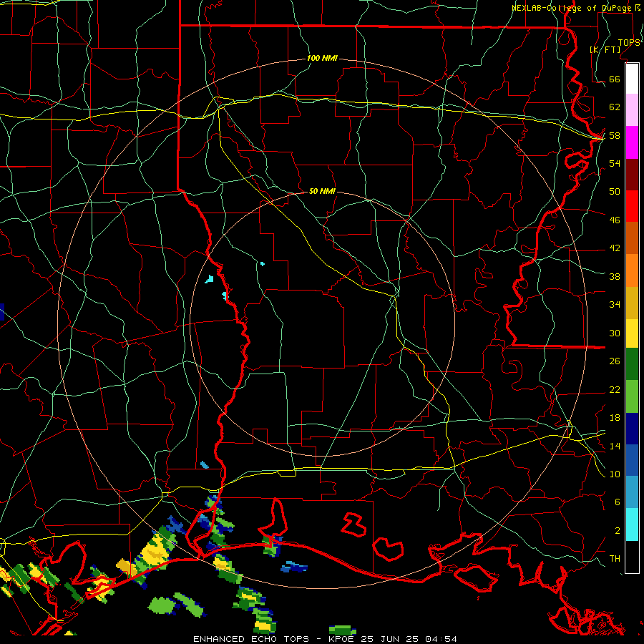Select the orange swatch near legend value 38
644x644 pixels.
[x=632, y=270]
